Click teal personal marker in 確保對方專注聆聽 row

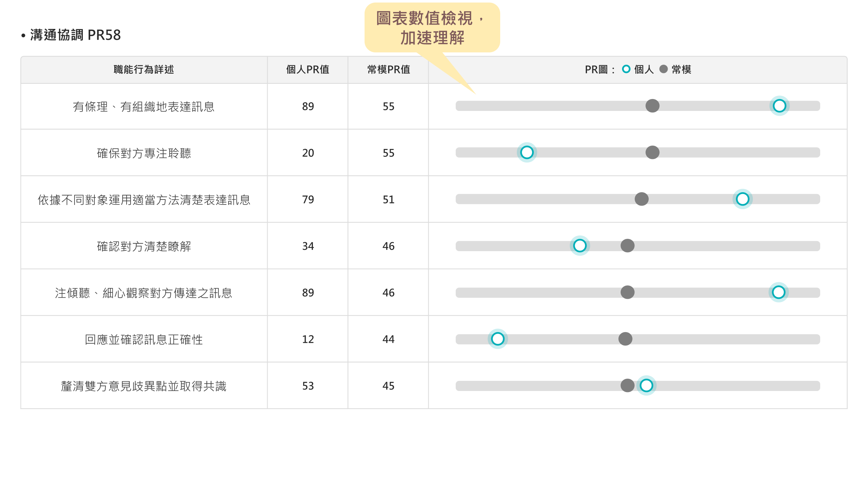[x=527, y=152]
